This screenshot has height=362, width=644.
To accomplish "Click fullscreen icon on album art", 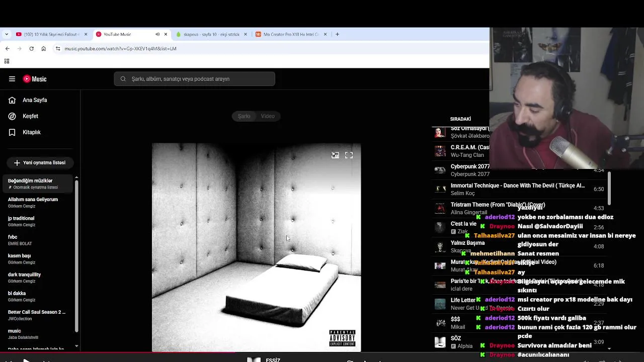I will pyautogui.click(x=349, y=155).
